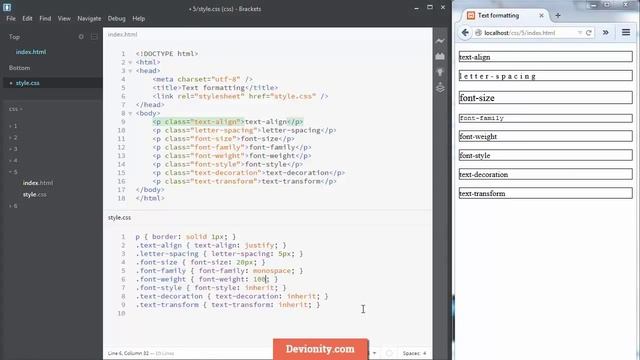Fold the head tag on line 3
This screenshot has height=360, width=640.
(x=130, y=71)
